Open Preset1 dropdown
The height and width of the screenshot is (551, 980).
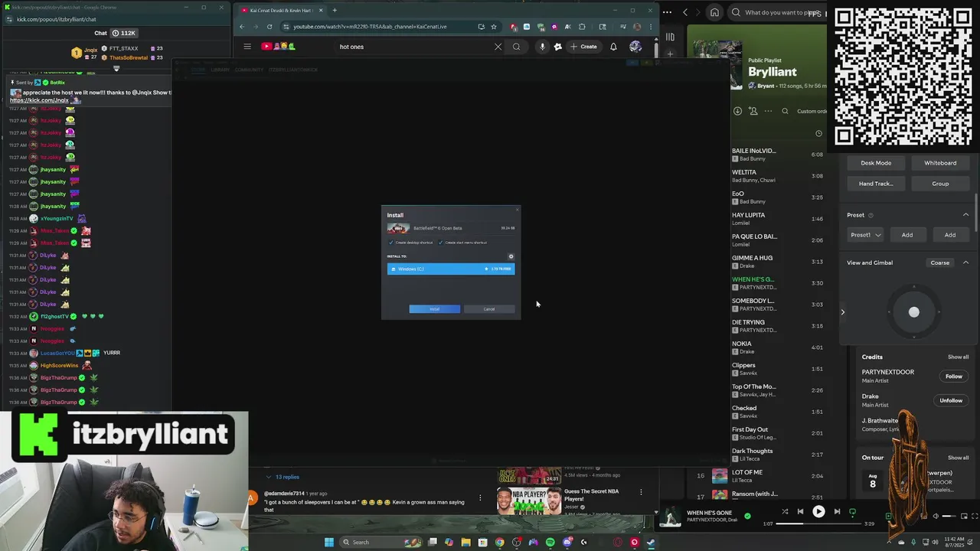865,235
